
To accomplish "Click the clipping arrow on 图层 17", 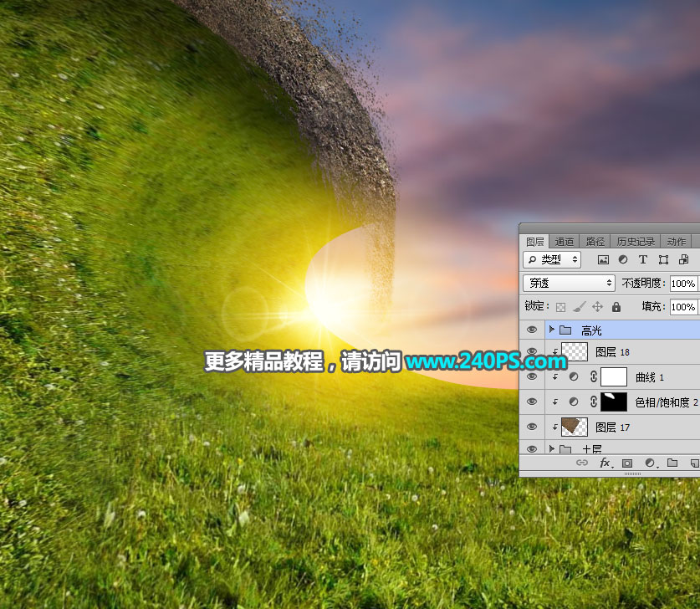I will [x=555, y=427].
